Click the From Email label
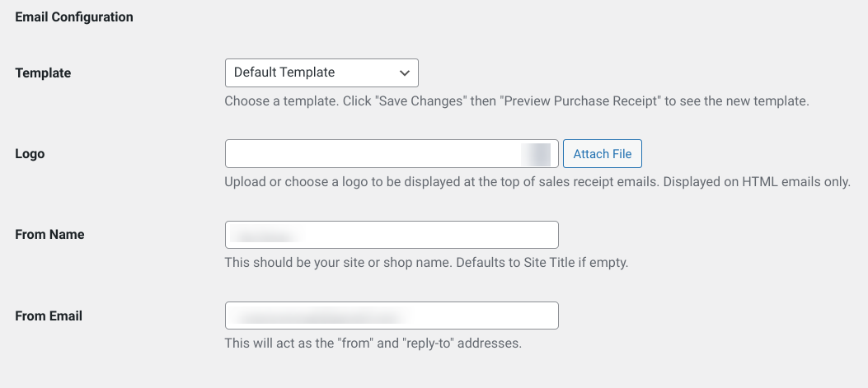 pos(49,316)
